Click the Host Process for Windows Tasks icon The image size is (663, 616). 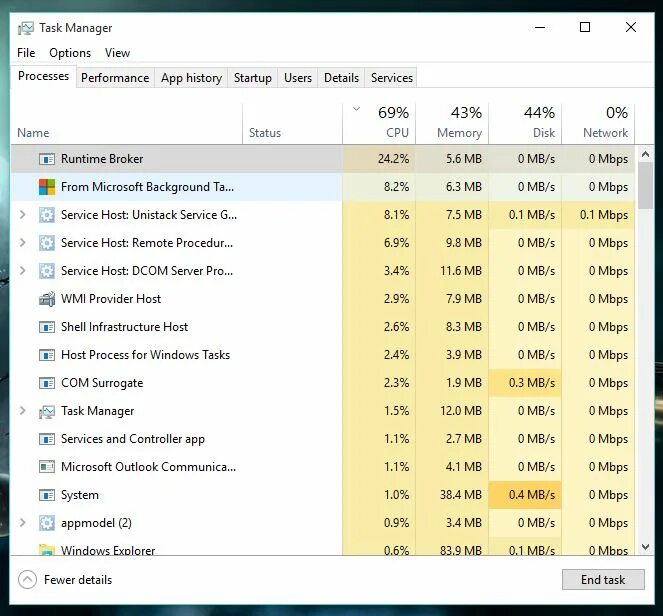(47, 355)
